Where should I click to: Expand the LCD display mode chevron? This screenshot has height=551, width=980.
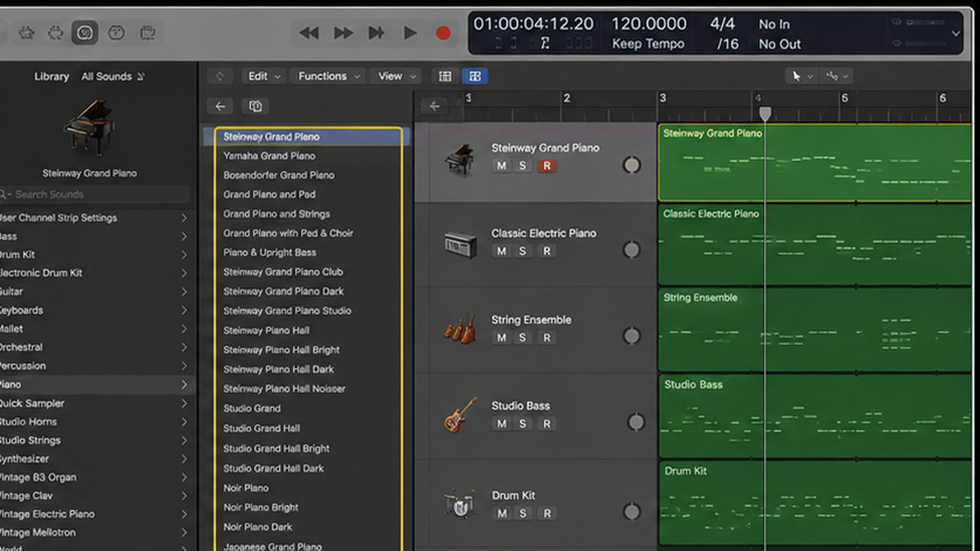pos(955,34)
